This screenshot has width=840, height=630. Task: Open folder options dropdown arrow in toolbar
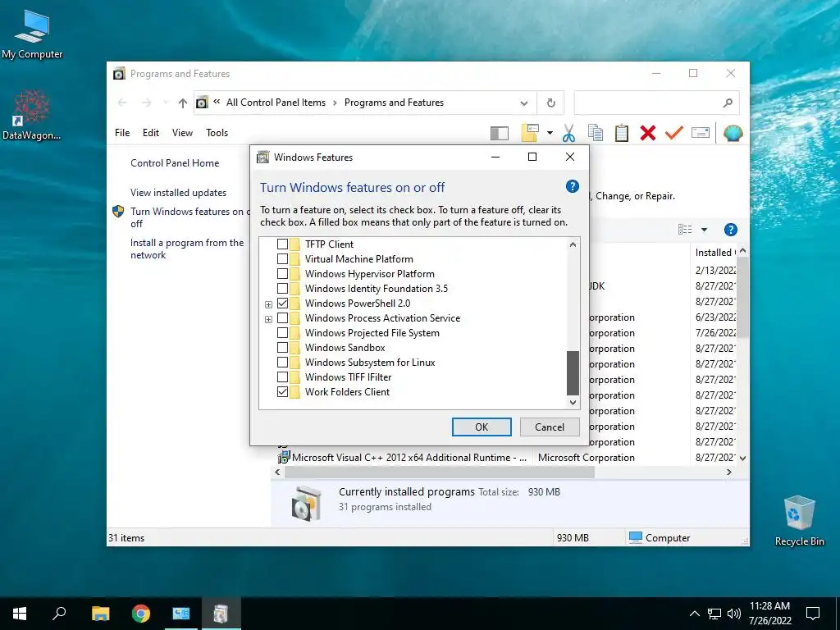[550, 133]
